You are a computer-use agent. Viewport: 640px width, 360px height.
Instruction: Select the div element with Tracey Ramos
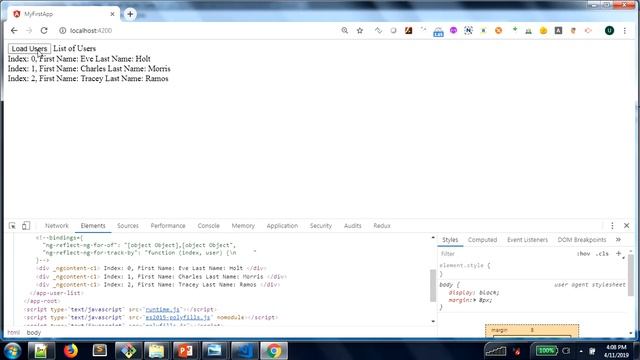click(x=158, y=284)
